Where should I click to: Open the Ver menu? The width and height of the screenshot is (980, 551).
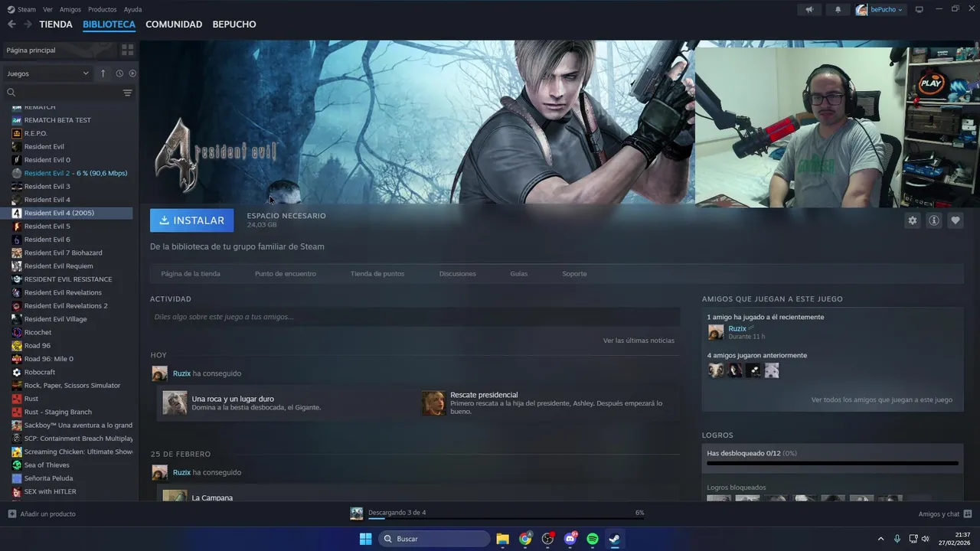(x=48, y=9)
